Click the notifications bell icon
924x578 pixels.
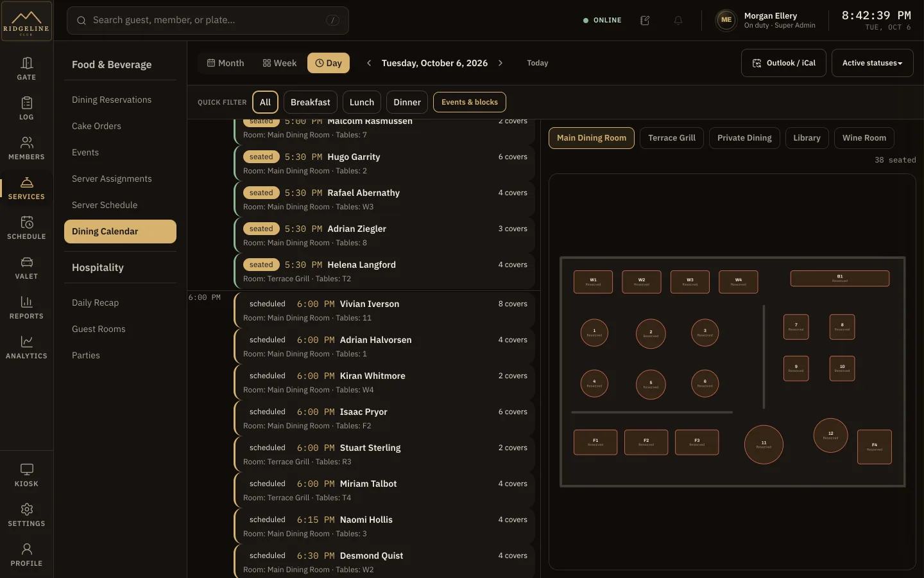(x=678, y=21)
